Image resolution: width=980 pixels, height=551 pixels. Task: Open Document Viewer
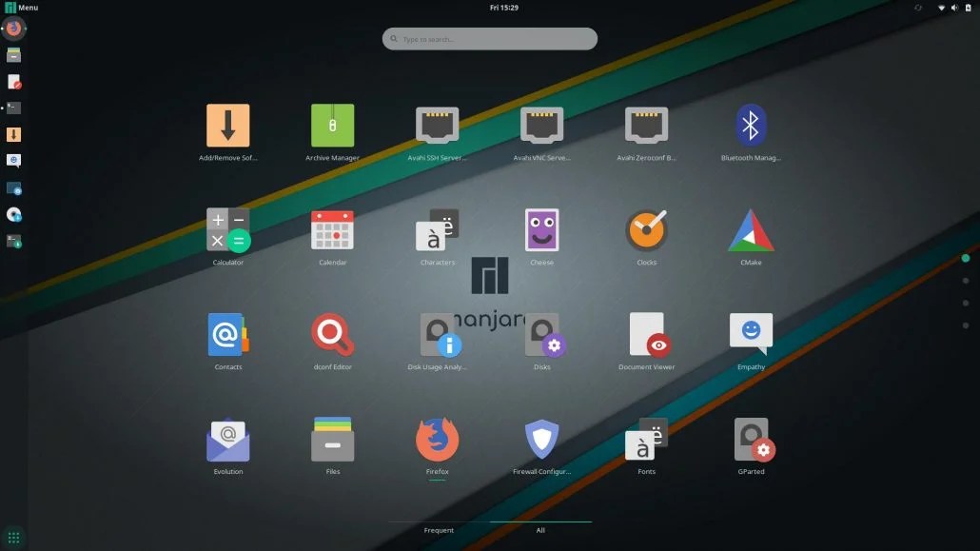coord(646,341)
